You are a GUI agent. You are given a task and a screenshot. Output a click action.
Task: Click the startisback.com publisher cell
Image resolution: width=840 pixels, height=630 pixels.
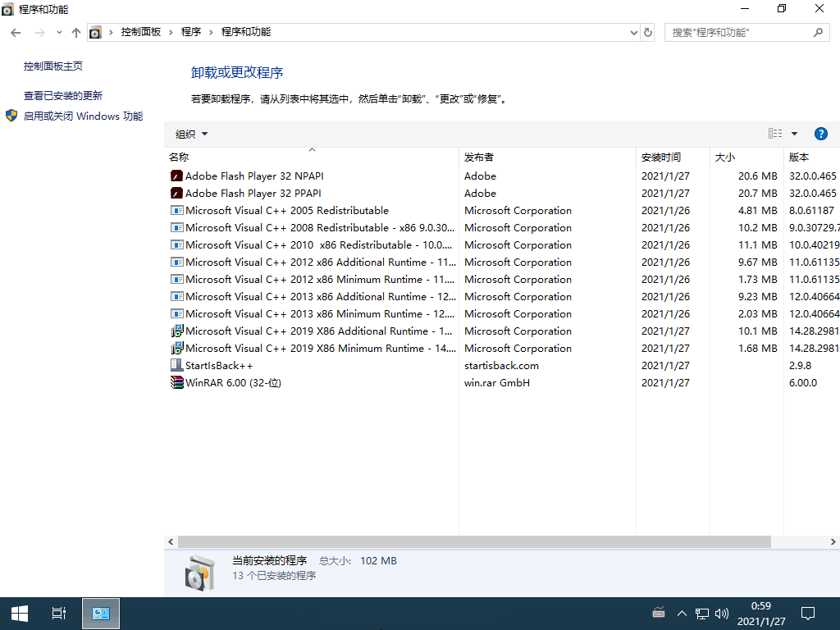pyautogui.click(x=501, y=365)
